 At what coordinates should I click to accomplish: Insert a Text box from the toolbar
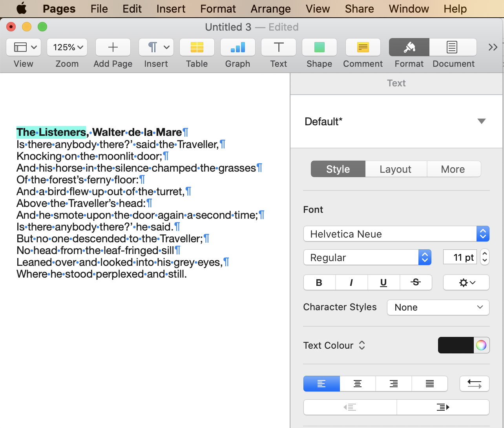click(279, 48)
